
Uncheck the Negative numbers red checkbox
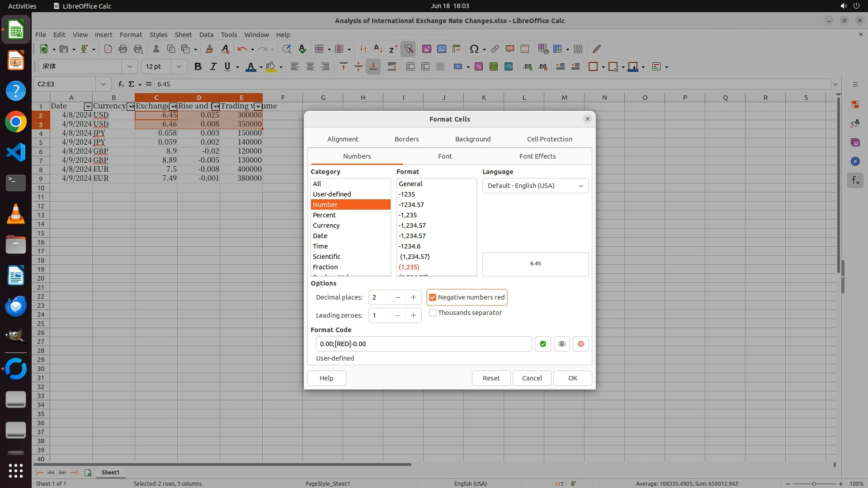tap(433, 297)
